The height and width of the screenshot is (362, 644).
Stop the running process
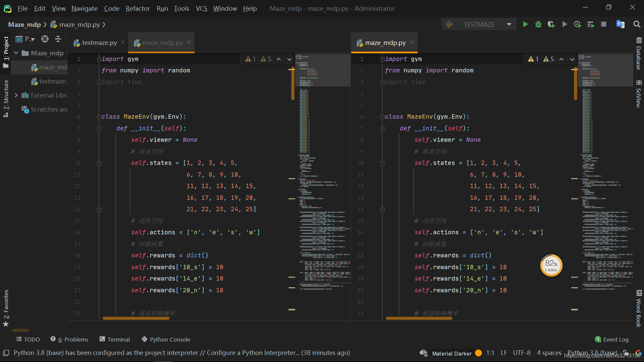(x=604, y=24)
